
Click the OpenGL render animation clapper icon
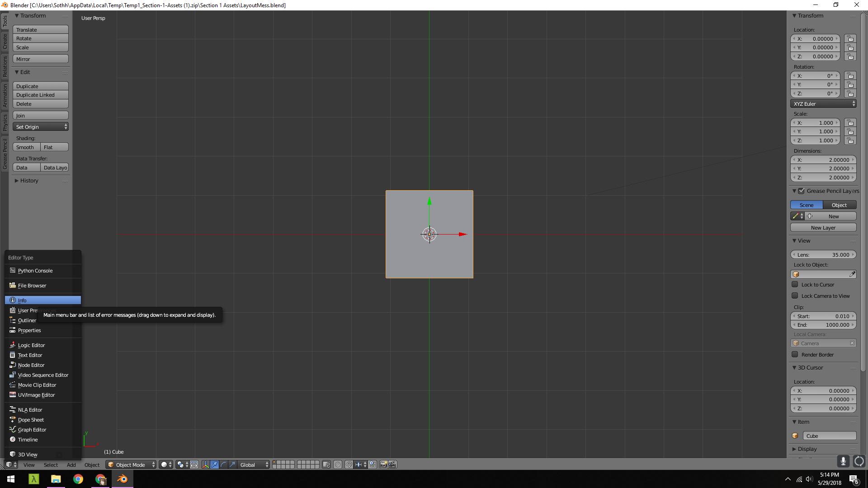[392, 465]
